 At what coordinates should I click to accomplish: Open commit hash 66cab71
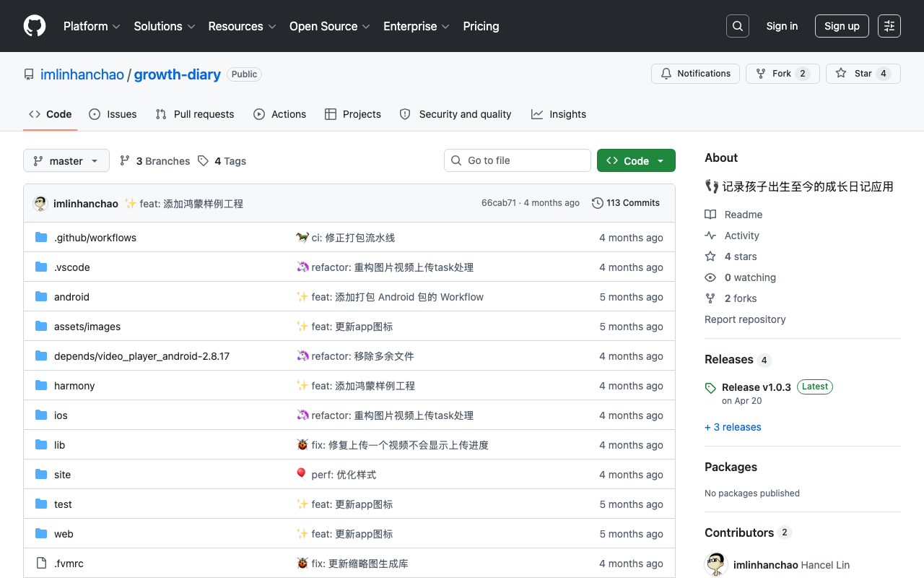pyautogui.click(x=499, y=203)
